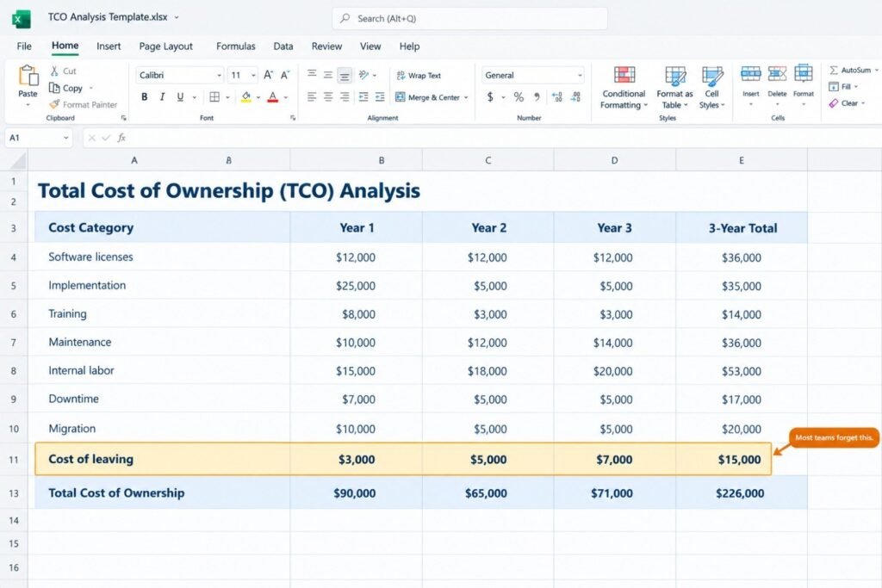
Task: Click the Insert Function fx icon
Action: point(121,138)
